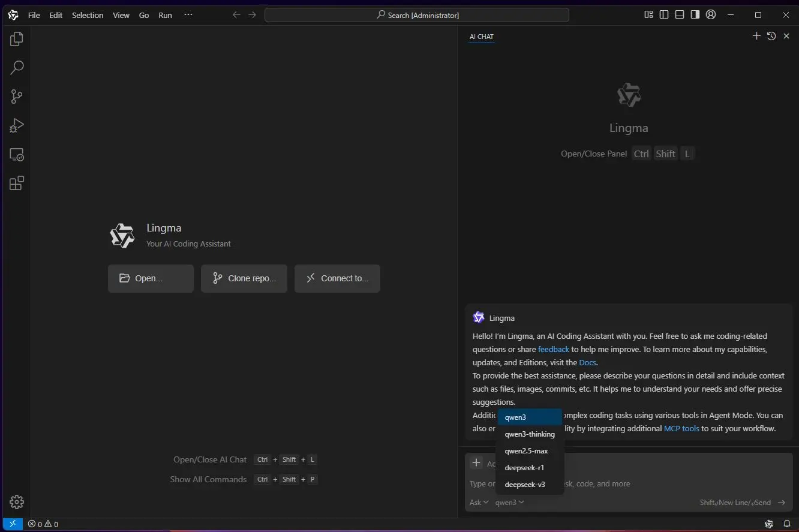
Task: Open the Selection menu
Action: point(88,15)
